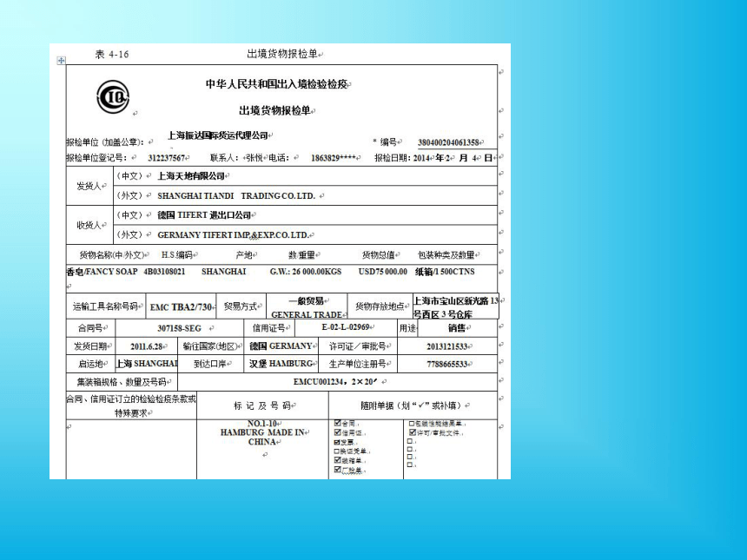Click the weight G.W.: 26 000.00KGS

pos(306,272)
